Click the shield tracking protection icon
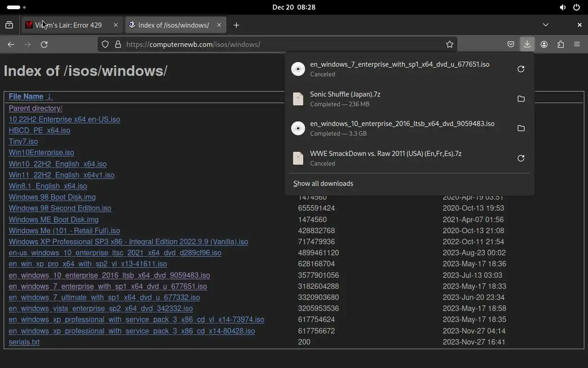The width and height of the screenshot is (588, 368). click(105, 45)
